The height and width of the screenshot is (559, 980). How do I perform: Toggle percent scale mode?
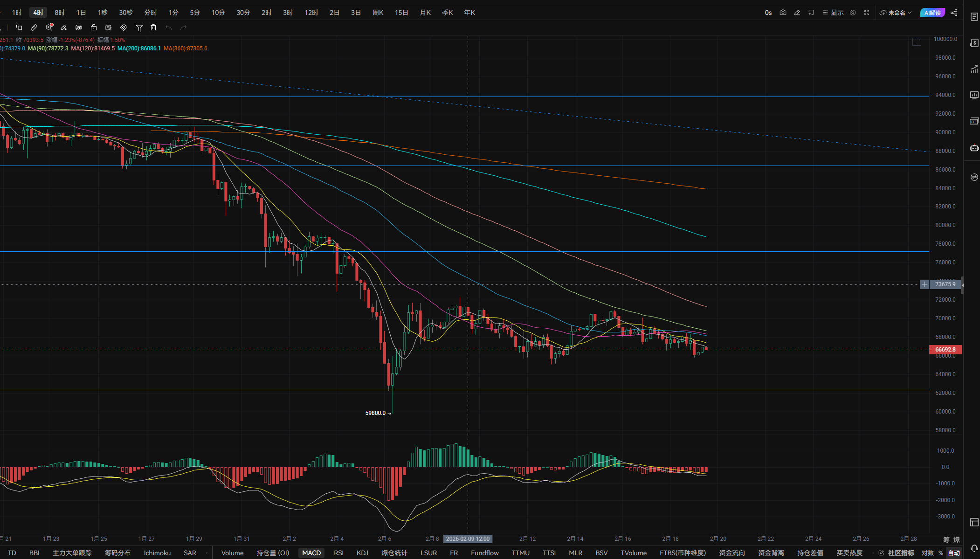tap(941, 553)
